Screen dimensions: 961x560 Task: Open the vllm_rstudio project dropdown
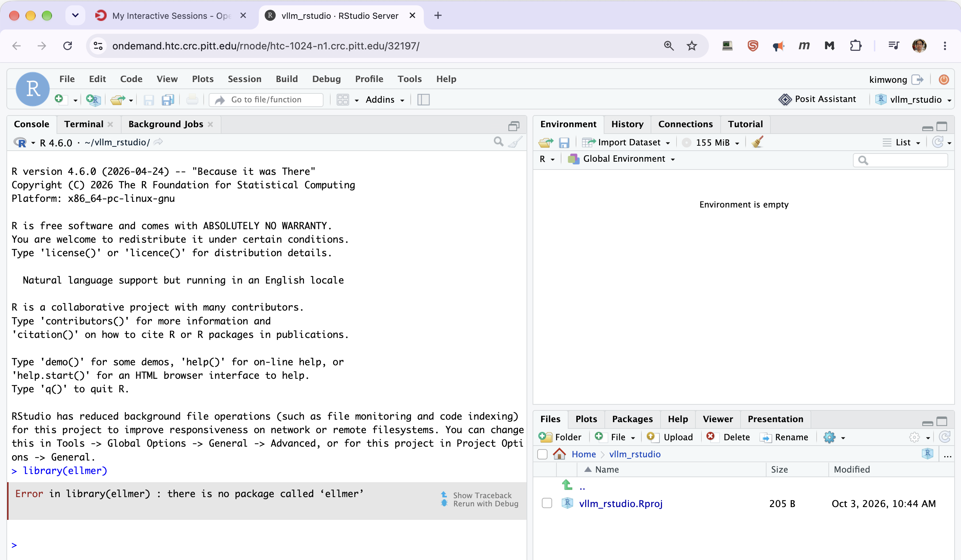click(x=913, y=99)
